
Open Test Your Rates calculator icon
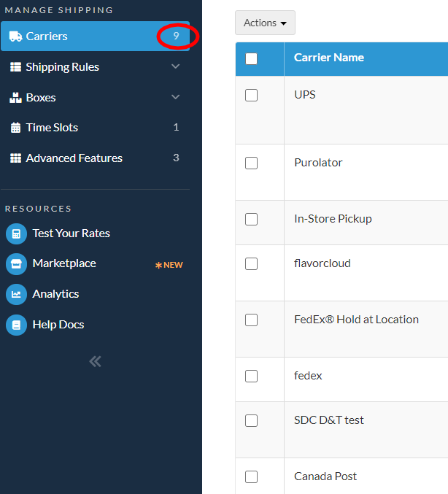tap(16, 234)
